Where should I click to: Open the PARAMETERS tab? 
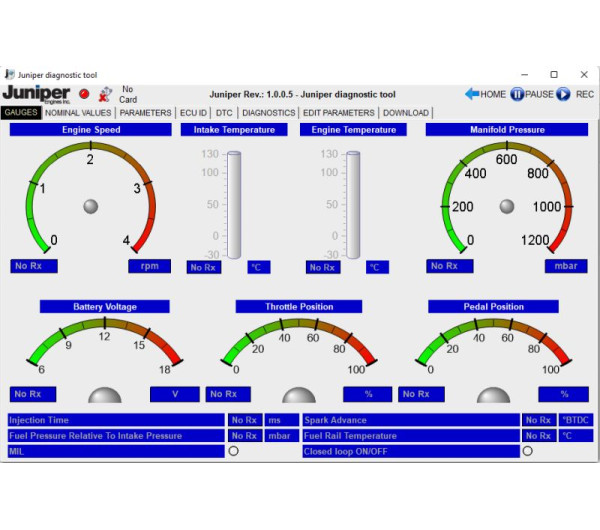146,113
